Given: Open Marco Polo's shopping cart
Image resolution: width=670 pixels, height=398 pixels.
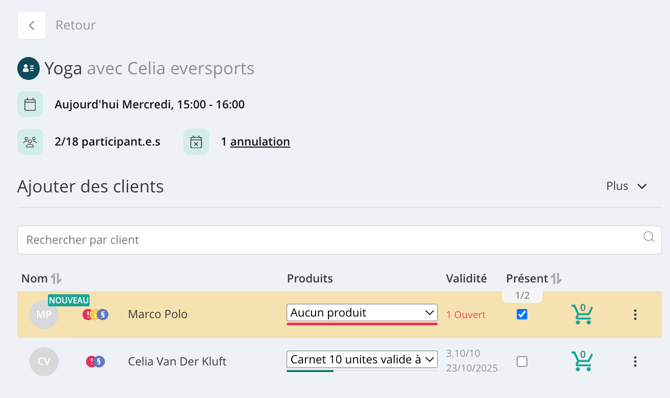Looking at the screenshot, I should [x=582, y=314].
